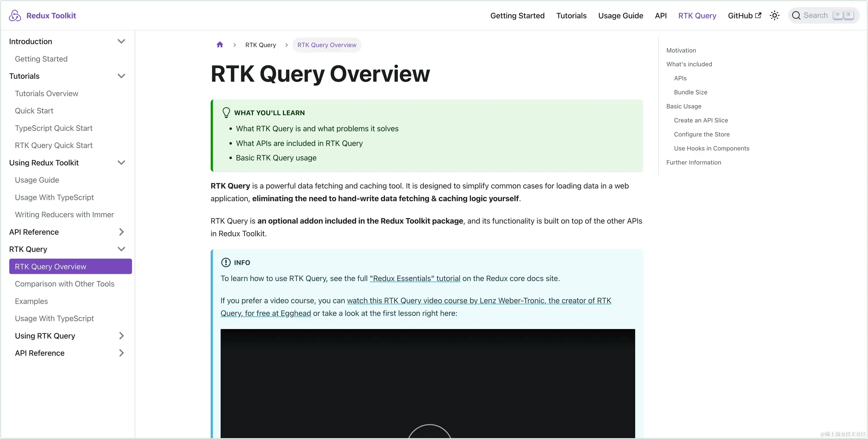This screenshot has width=868, height=439.
Task: Open Quick Start in the sidebar
Action: coord(34,111)
